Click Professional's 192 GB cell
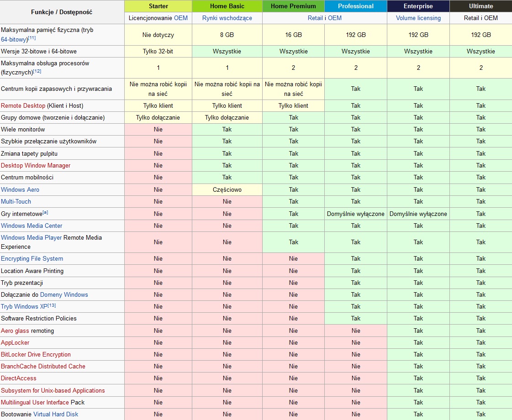Viewport: 512px width, 420px height. point(356,35)
